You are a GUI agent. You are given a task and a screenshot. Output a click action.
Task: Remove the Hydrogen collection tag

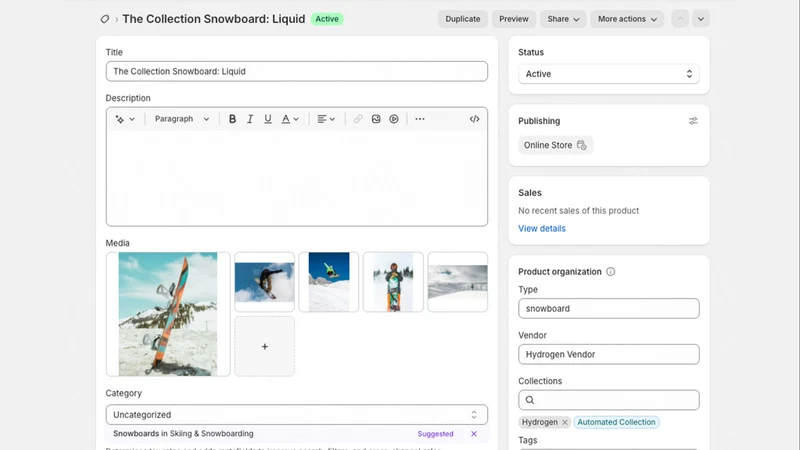tap(565, 422)
